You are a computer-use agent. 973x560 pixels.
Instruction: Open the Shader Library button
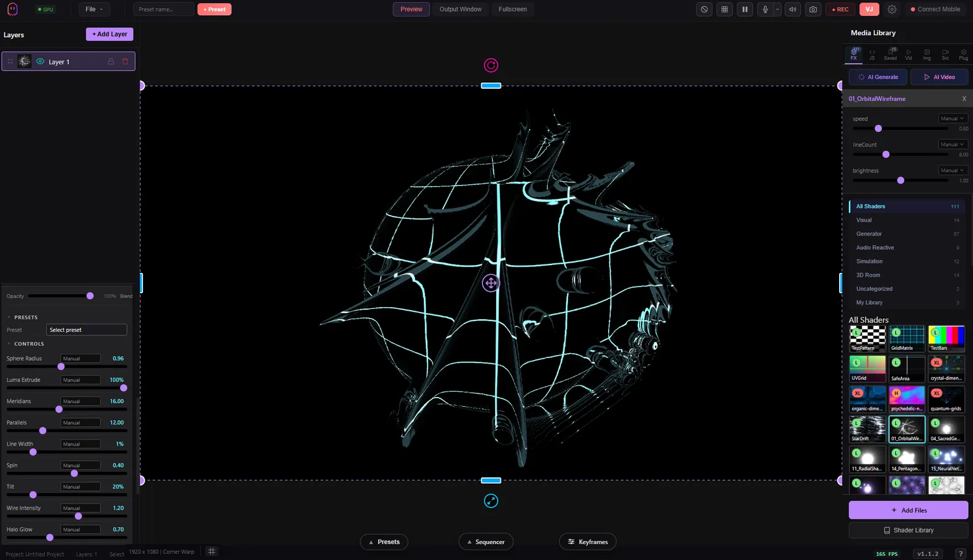click(x=909, y=530)
